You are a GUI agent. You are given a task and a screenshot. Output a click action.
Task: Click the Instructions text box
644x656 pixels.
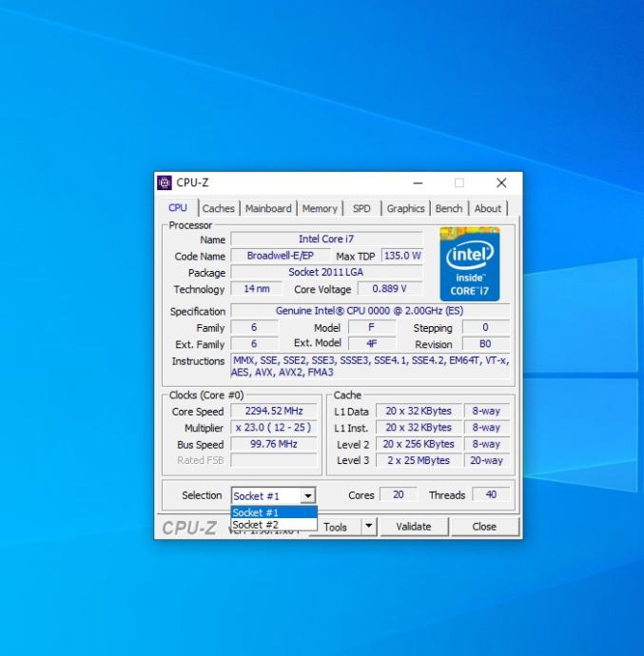[370, 366]
